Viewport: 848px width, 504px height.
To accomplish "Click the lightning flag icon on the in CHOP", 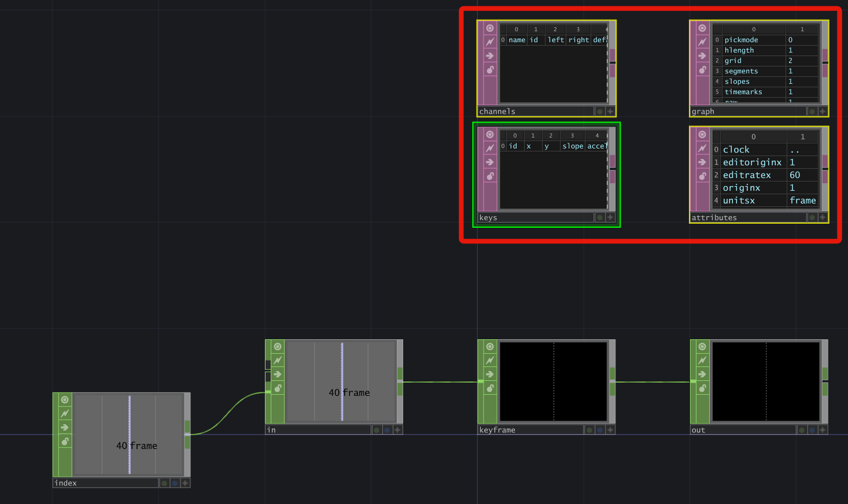I will pyautogui.click(x=277, y=360).
